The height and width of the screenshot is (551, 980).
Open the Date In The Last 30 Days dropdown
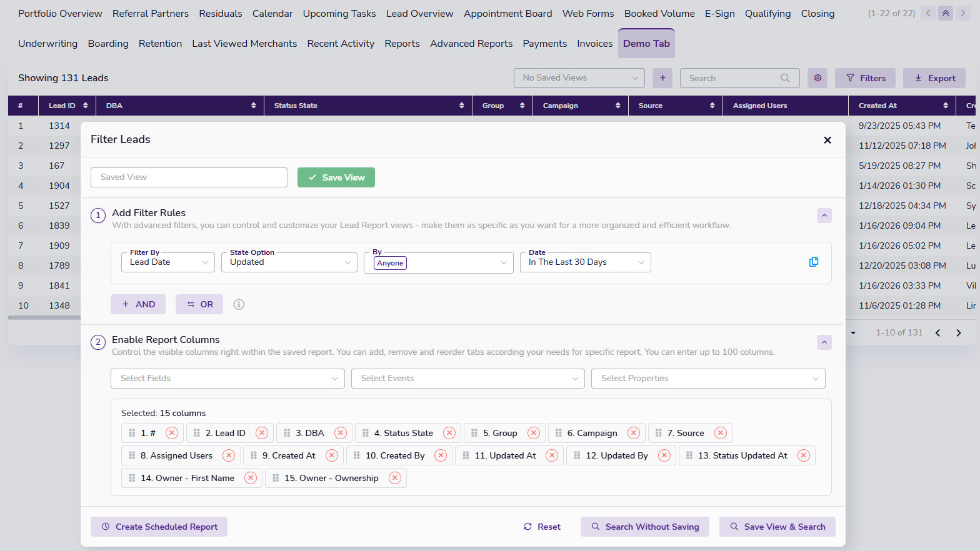[x=585, y=262]
